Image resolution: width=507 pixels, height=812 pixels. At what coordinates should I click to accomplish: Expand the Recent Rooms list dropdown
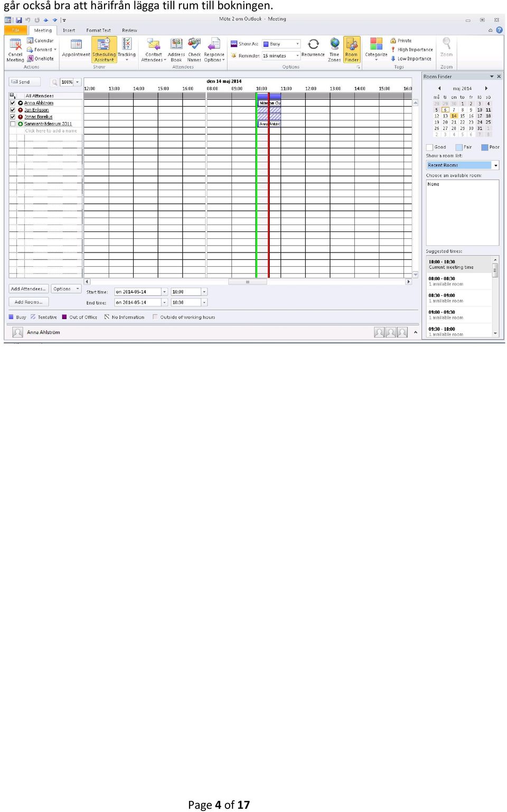coord(495,165)
